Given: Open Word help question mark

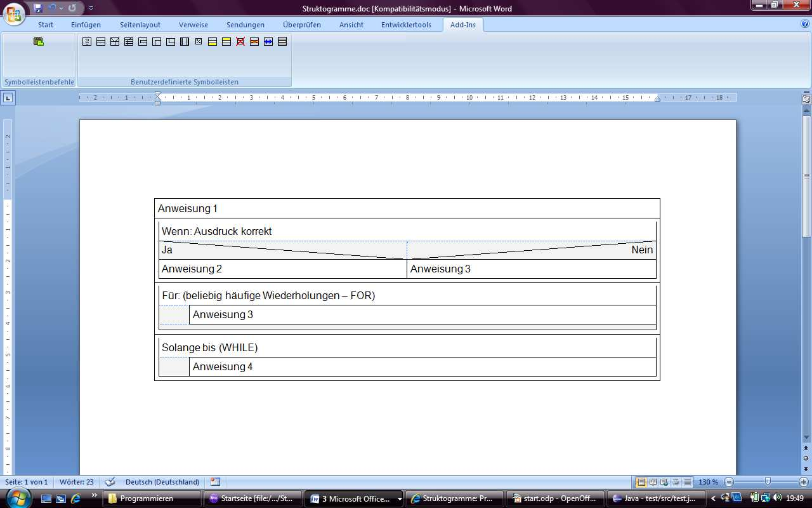Looking at the screenshot, I should (x=805, y=24).
